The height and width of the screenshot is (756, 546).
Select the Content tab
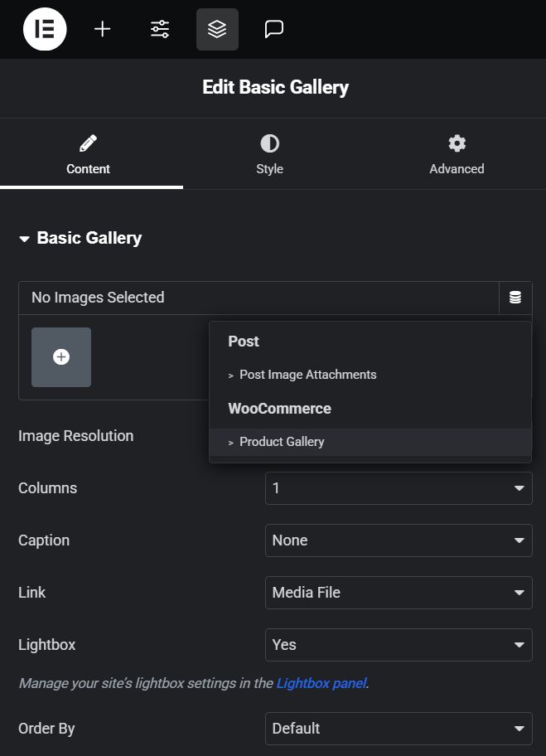88,154
